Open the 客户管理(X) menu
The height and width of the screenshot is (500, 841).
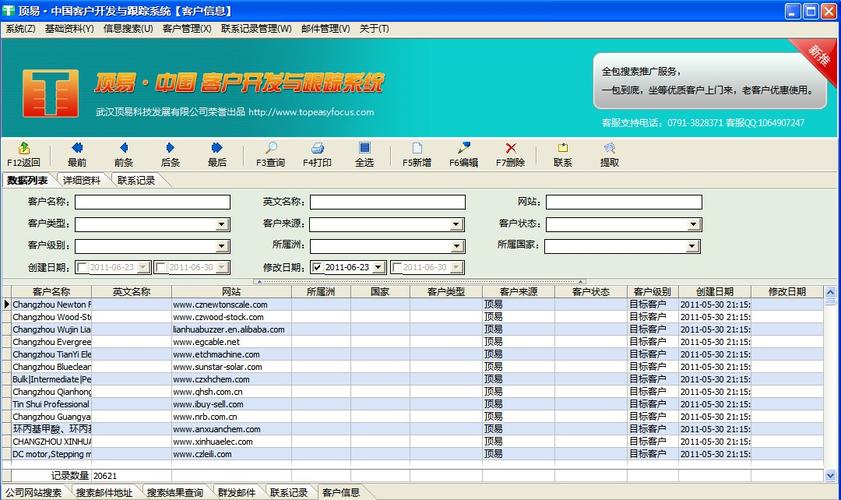point(187,28)
